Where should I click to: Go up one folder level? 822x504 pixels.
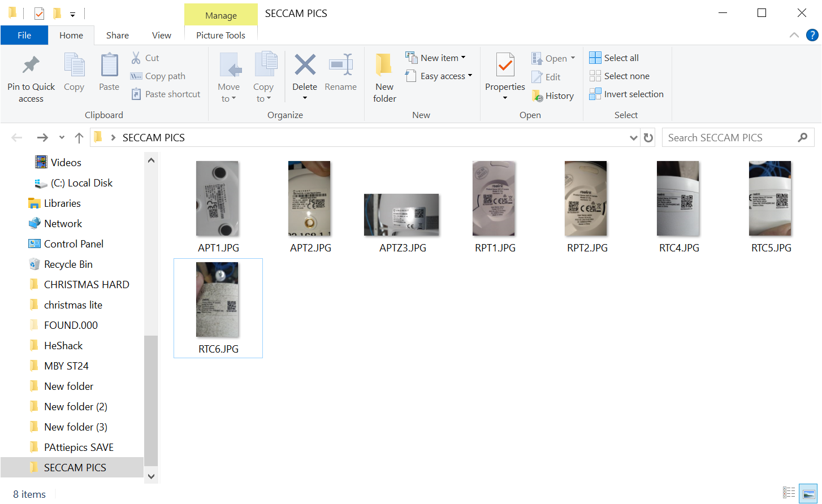79,137
